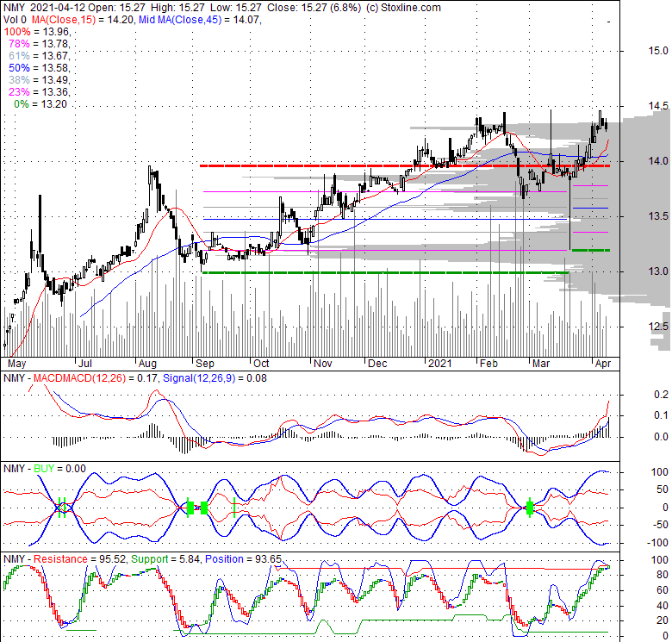Click the 'Resistance' label in the bottom panel
Screen dimensions: 672x642
[x=60, y=559]
